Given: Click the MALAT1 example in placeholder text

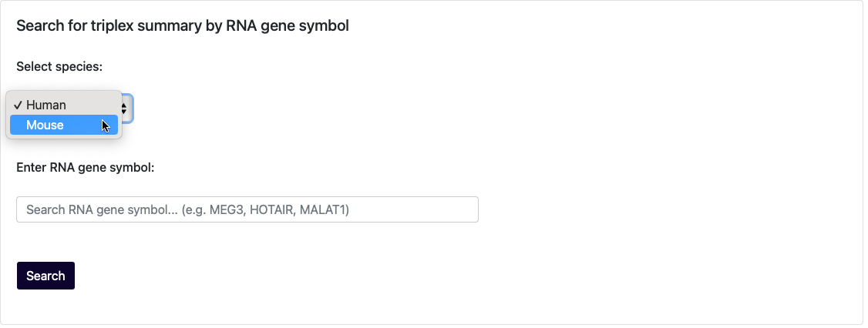Looking at the screenshot, I should 322,210.
